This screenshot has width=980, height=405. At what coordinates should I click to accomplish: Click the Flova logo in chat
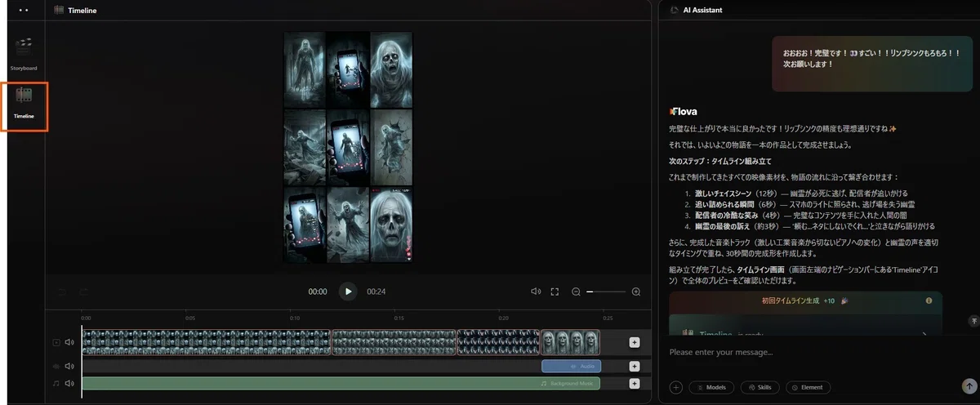point(684,111)
